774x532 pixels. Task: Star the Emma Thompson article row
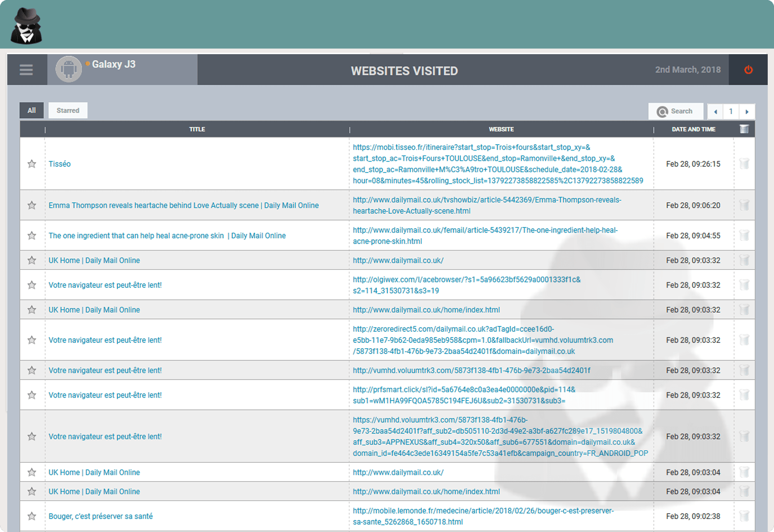click(32, 206)
